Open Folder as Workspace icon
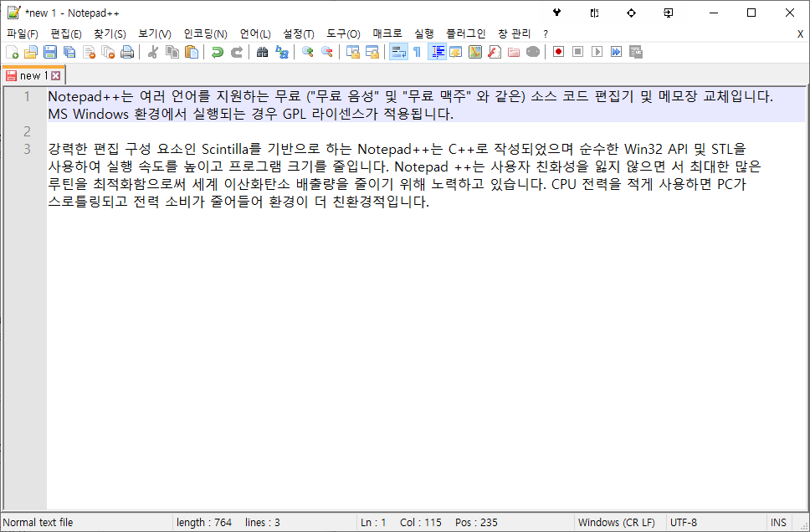Viewport: 810px width, 532px height. [514, 52]
